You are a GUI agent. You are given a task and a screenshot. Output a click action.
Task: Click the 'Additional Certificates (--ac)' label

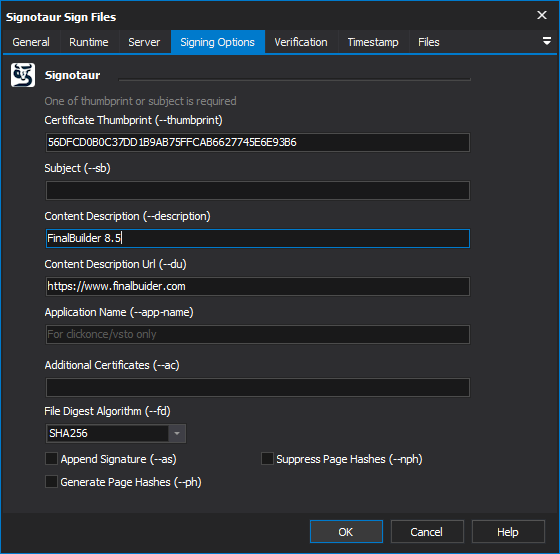(112, 365)
